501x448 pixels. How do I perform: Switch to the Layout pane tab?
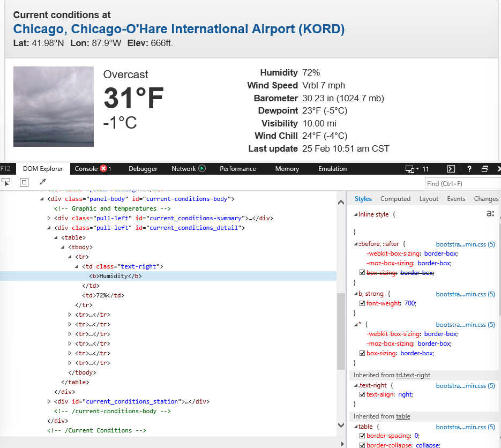point(429,199)
